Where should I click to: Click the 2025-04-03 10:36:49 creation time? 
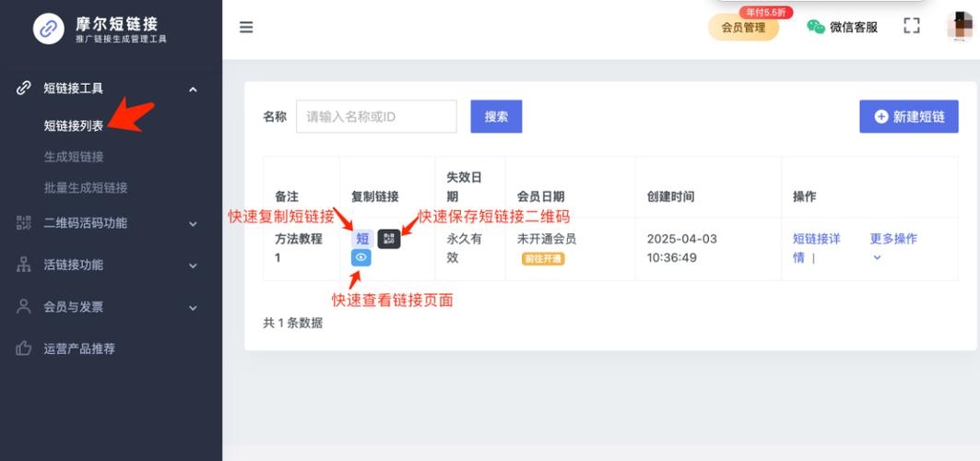point(682,248)
